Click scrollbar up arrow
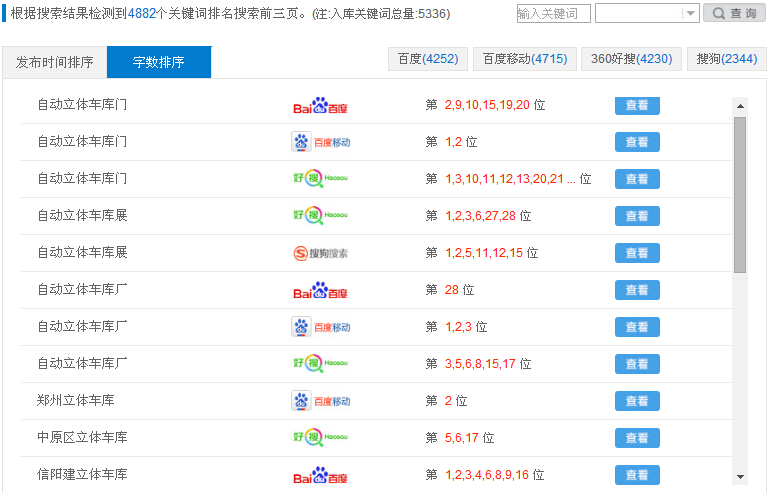Viewport: 768px width, 493px height. click(x=740, y=106)
